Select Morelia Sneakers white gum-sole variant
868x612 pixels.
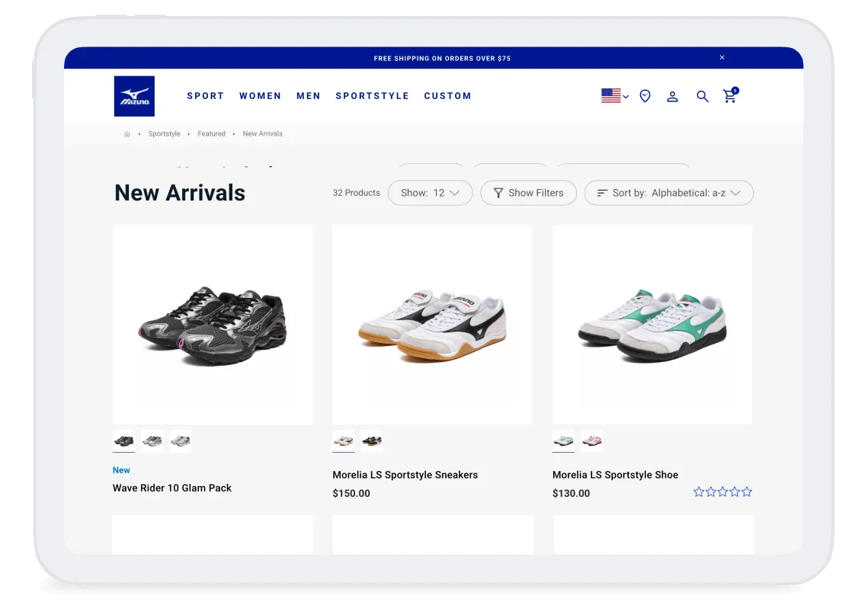click(343, 441)
